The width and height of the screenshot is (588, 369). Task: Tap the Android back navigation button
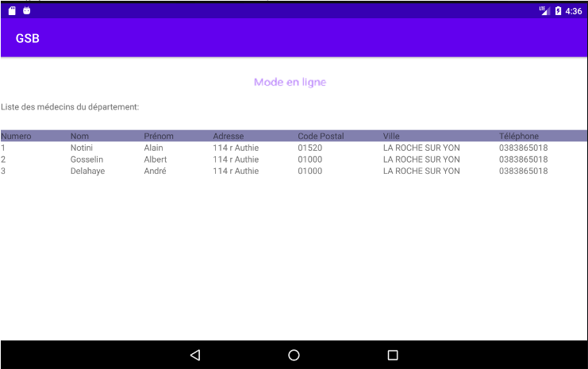click(195, 356)
